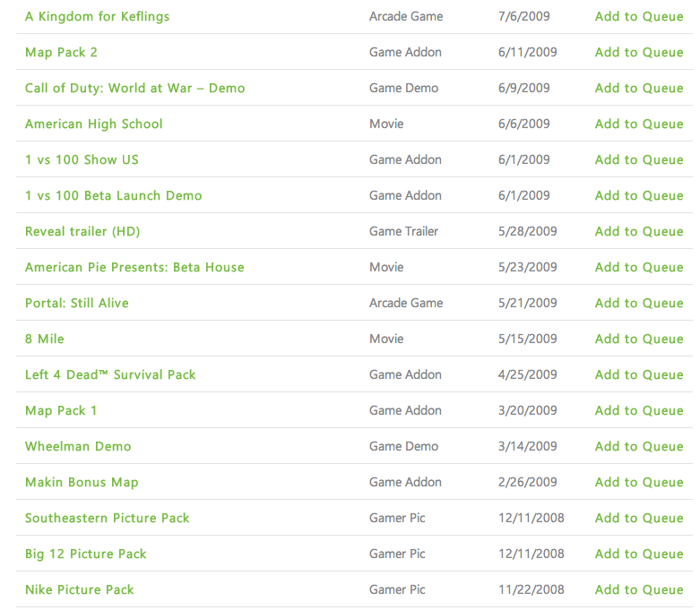Image resolution: width=700 pixels, height=610 pixels.
Task: Select Arcade Game type for Kingdom for Keflings
Action: (406, 16)
